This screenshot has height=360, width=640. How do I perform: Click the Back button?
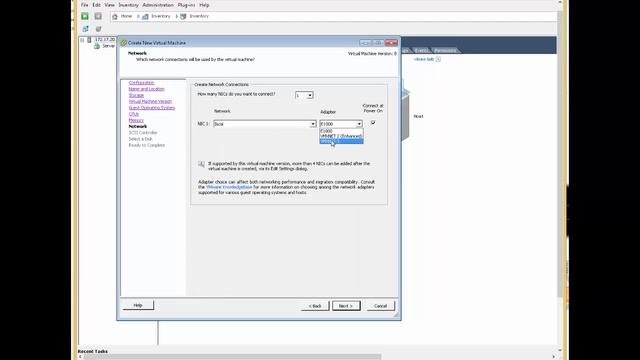(x=315, y=306)
